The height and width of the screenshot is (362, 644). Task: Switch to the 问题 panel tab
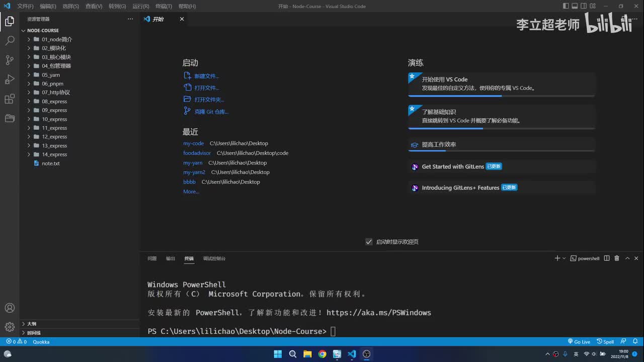[152, 258]
